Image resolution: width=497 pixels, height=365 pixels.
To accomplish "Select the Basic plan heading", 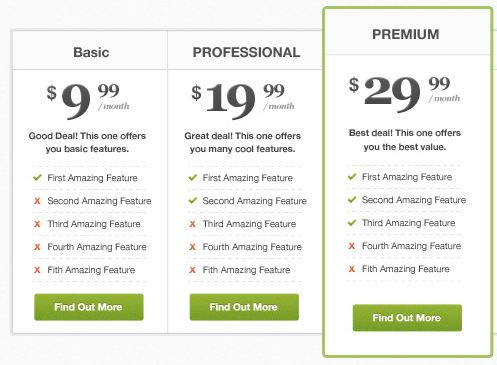I will click(91, 52).
